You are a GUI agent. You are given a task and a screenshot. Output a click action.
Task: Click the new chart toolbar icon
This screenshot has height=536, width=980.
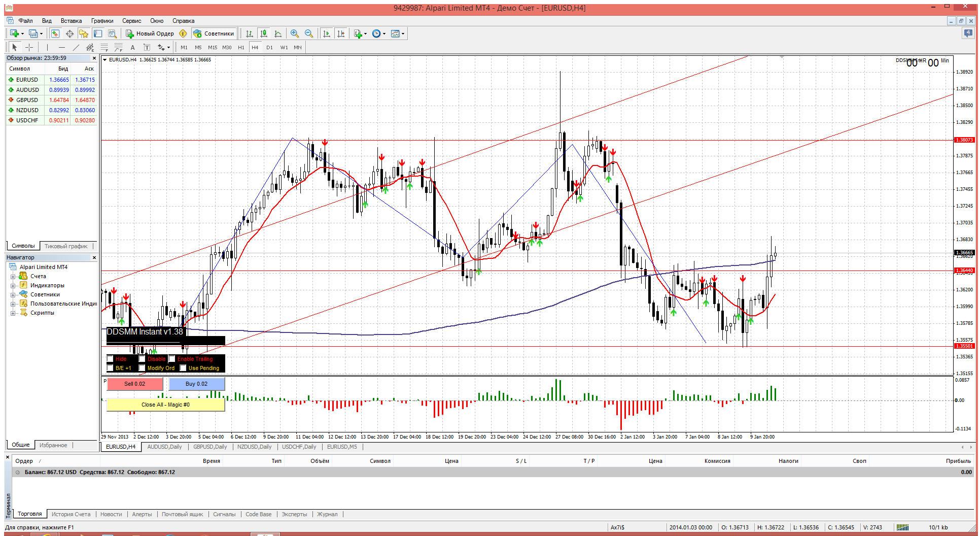click(x=15, y=33)
